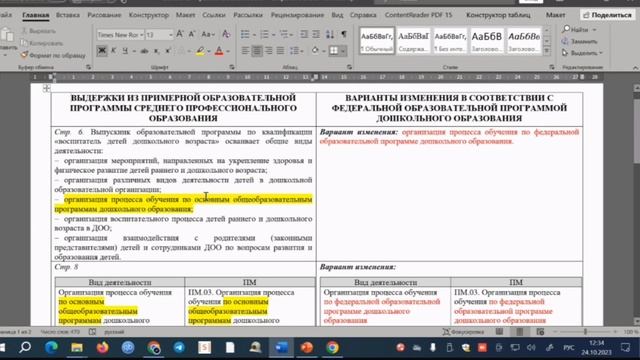This screenshot has width=640, height=360.
Task: Open the Paragraph dialog launcher
Action: point(349,67)
